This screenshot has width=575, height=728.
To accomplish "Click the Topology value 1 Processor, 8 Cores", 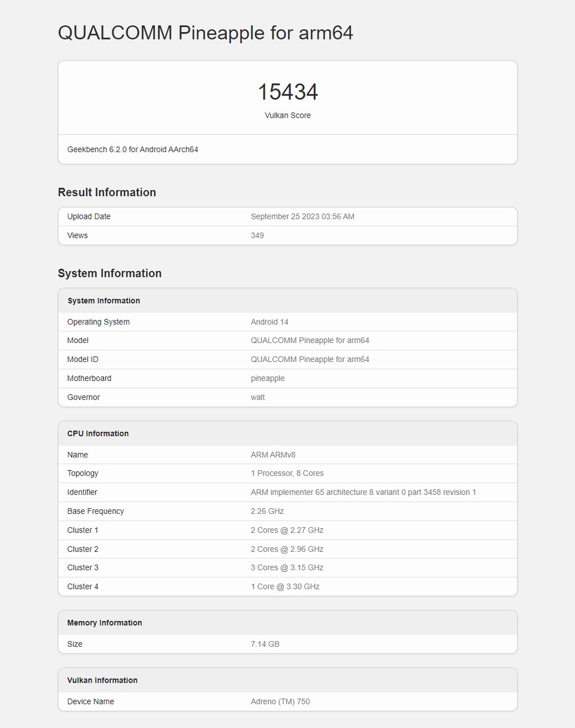I will 287,473.
